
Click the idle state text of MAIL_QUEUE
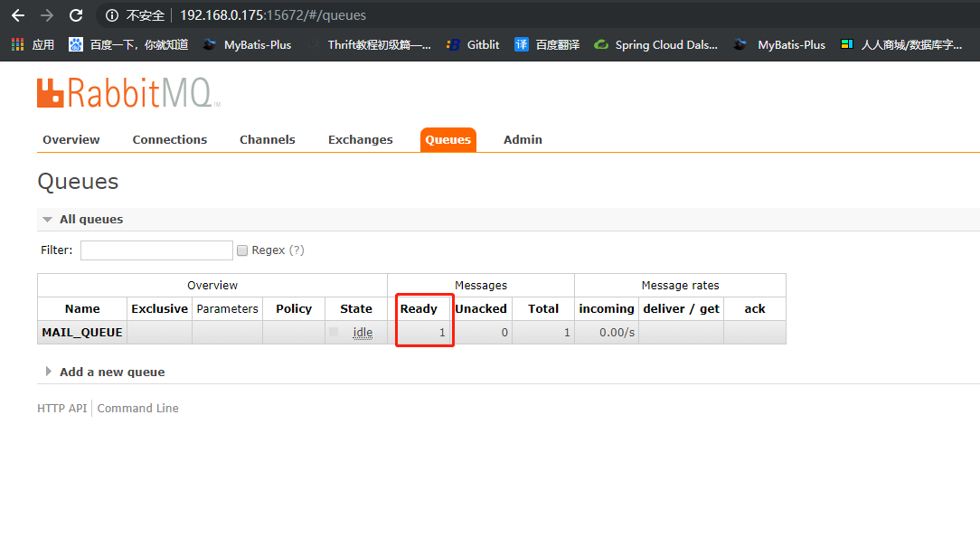363,333
